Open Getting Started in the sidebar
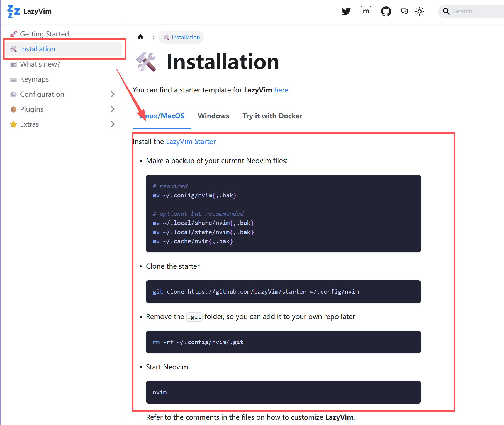Screen dimensions: 504x425 44,34
